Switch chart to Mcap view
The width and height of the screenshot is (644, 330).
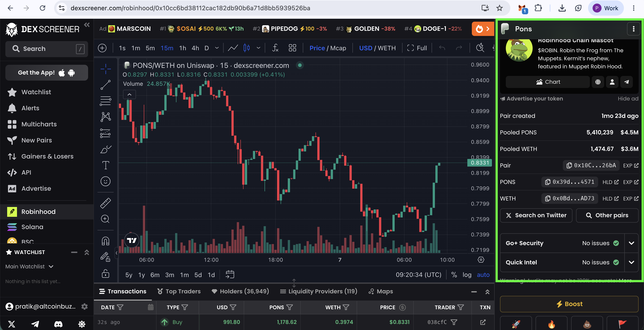338,48
